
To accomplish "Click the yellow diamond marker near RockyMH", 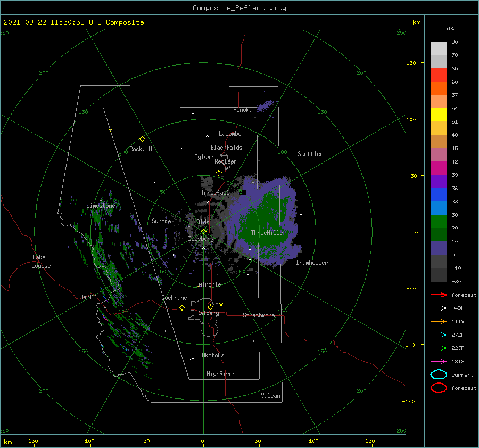I will tap(142, 139).
